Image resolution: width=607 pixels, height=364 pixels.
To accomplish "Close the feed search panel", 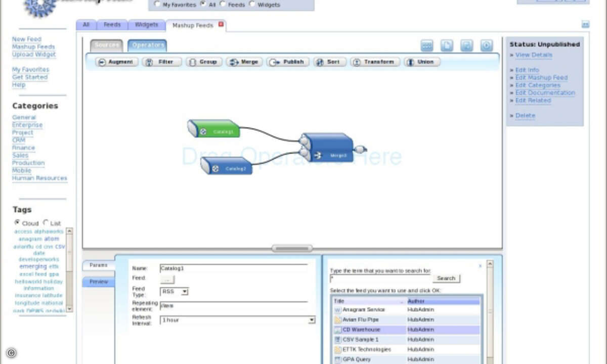I will (480, 265).
